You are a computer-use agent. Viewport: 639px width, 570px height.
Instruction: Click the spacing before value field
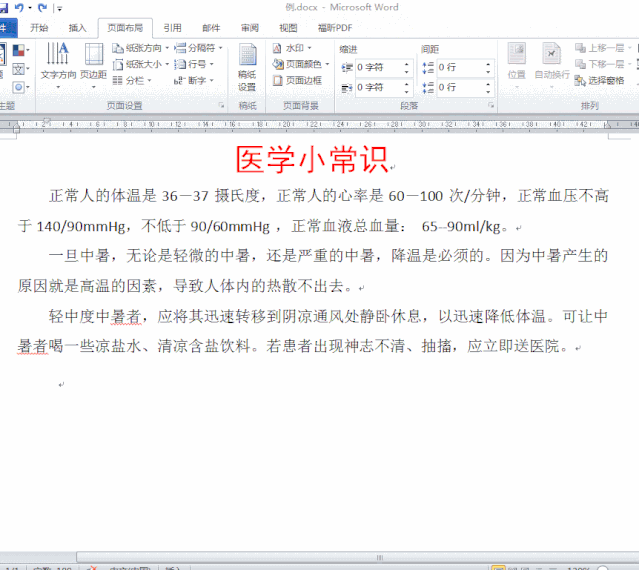click(x=460, y=67)
